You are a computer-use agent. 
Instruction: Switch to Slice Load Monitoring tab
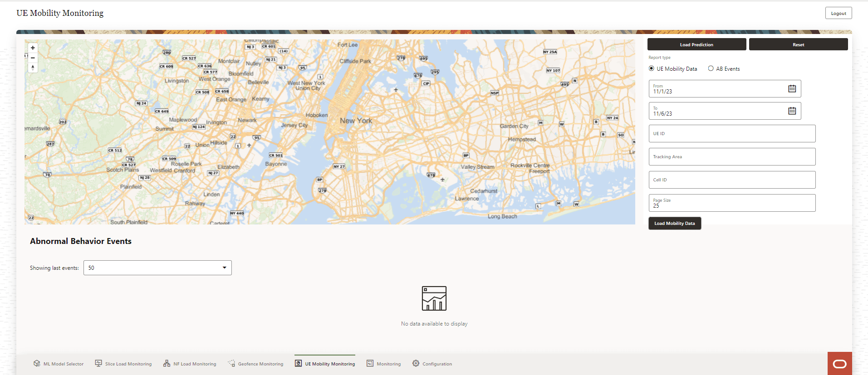tap(123, 364)
